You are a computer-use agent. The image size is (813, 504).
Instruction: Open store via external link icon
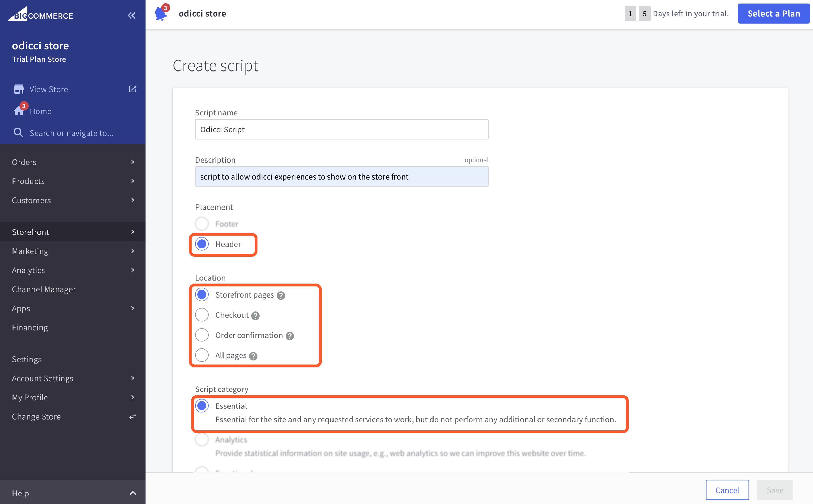(x=133, y=89)
